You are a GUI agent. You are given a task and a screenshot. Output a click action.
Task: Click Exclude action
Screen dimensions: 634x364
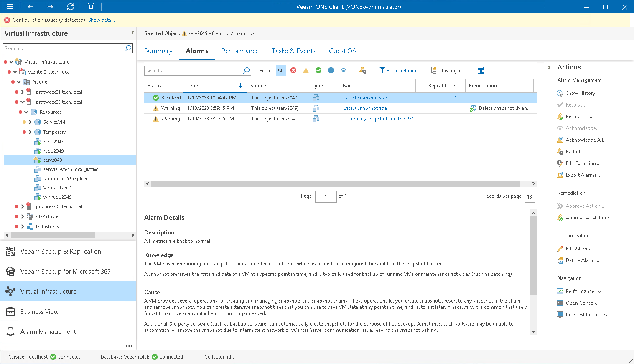[x=570, y=152]
